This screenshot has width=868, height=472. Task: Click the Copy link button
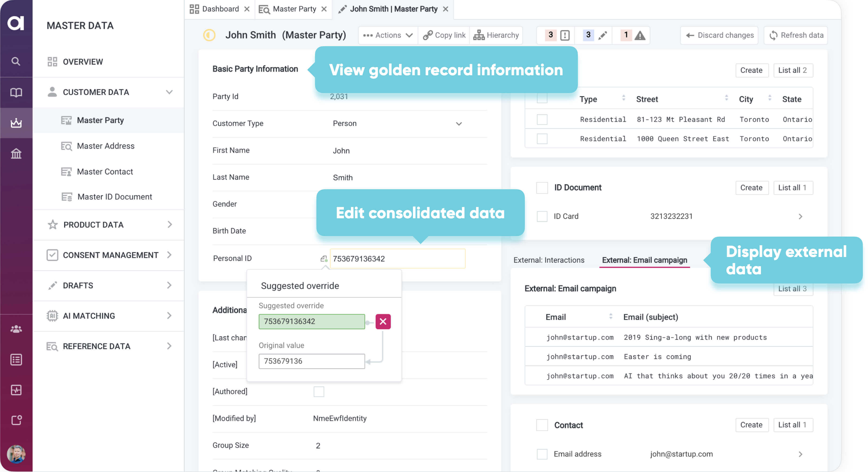pos(444,35)
